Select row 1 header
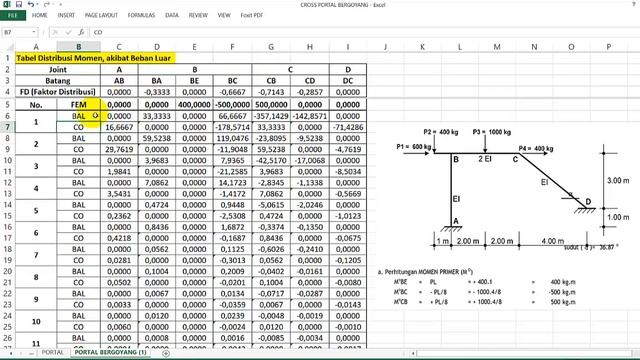640x360 pixels. click(7, 58)
